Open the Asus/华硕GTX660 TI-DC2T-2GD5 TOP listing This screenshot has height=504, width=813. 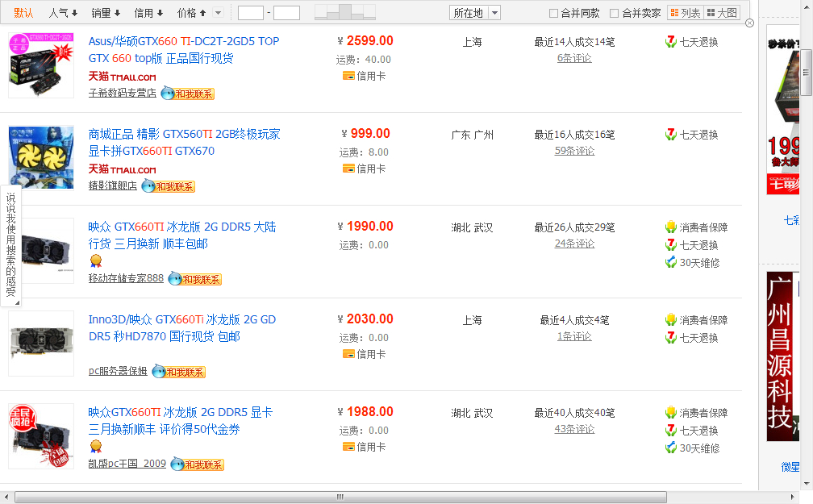(184, 49)
